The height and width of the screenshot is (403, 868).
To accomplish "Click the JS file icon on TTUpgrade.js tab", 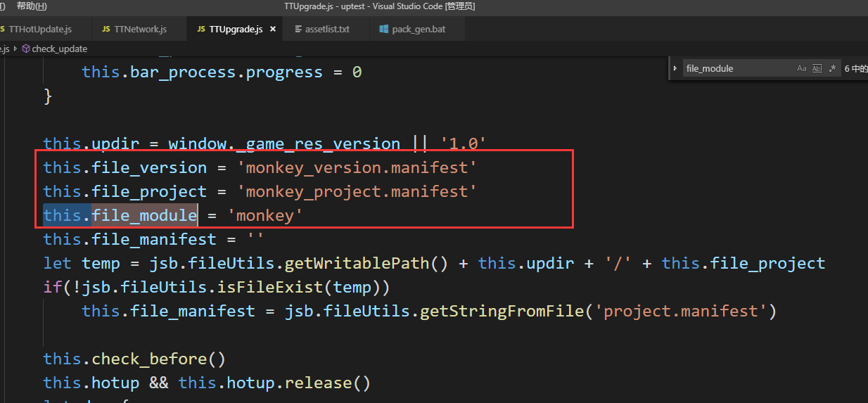I will [x=201, y=30].
